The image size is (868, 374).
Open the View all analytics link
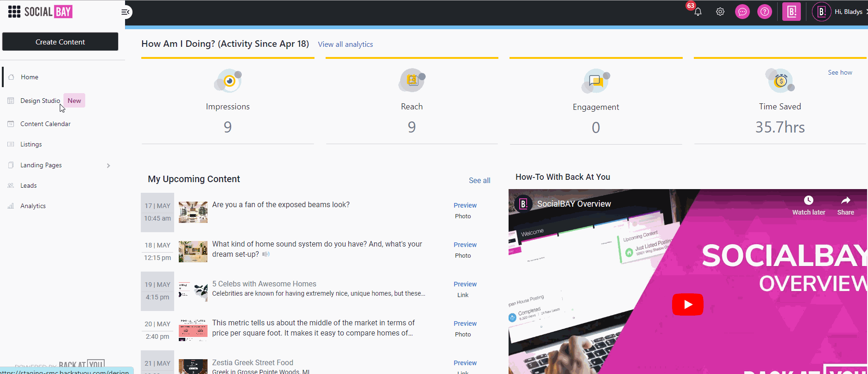pyautogui.click(x=346, y=44)
